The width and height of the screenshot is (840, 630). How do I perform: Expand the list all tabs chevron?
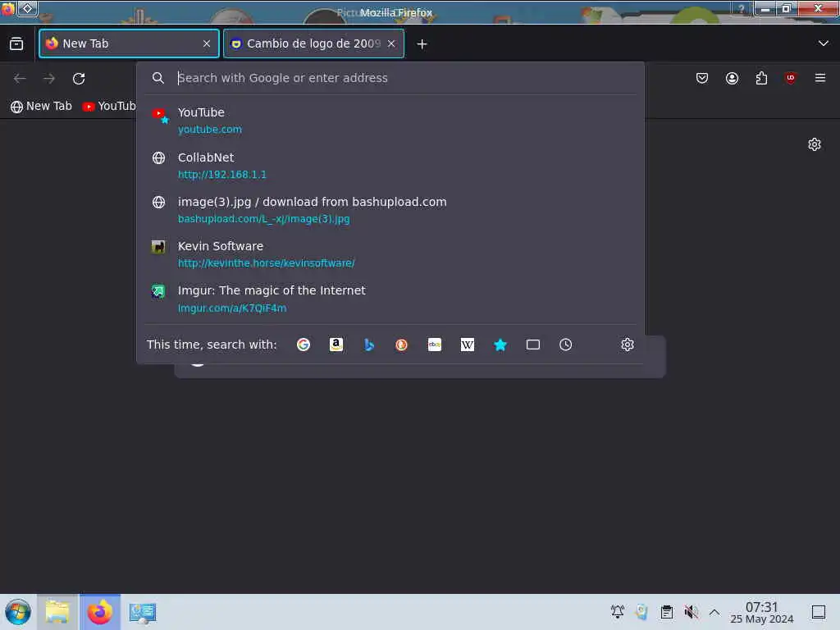[x=823, y=43]
